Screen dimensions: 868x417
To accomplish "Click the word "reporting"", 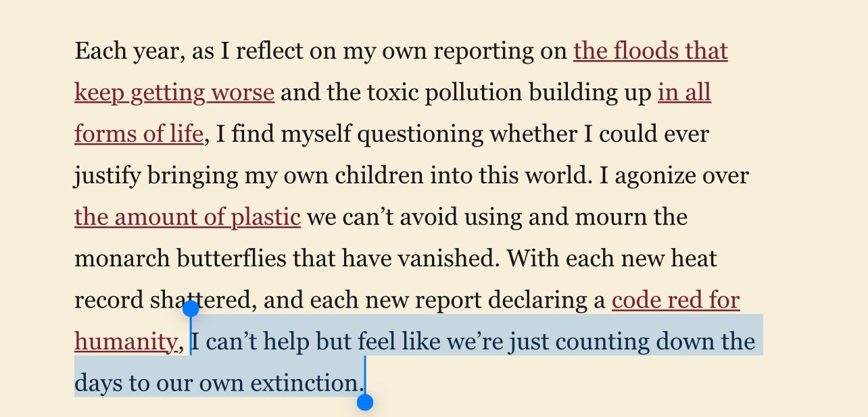I will point(485,51).
